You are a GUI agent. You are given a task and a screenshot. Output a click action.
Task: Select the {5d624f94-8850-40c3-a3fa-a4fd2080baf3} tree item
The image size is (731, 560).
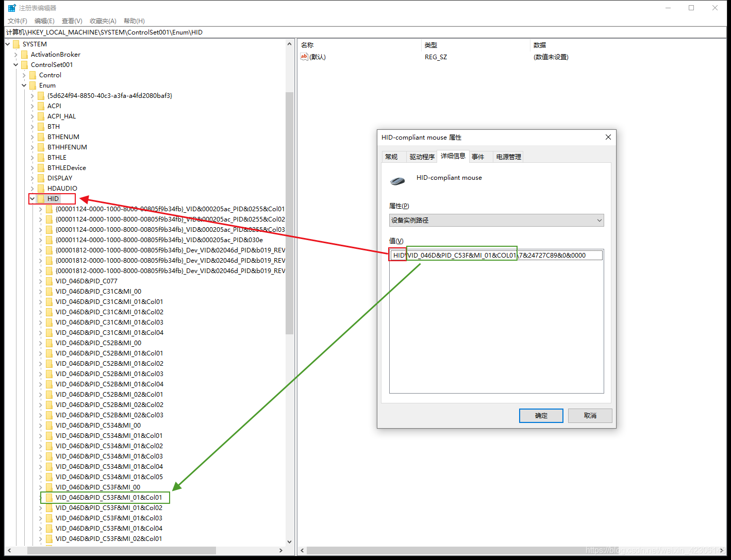pos(110,96)
